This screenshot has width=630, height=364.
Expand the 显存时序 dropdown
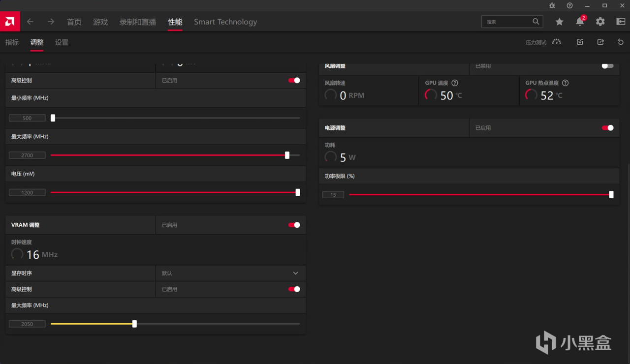click(x=295, y=273)
